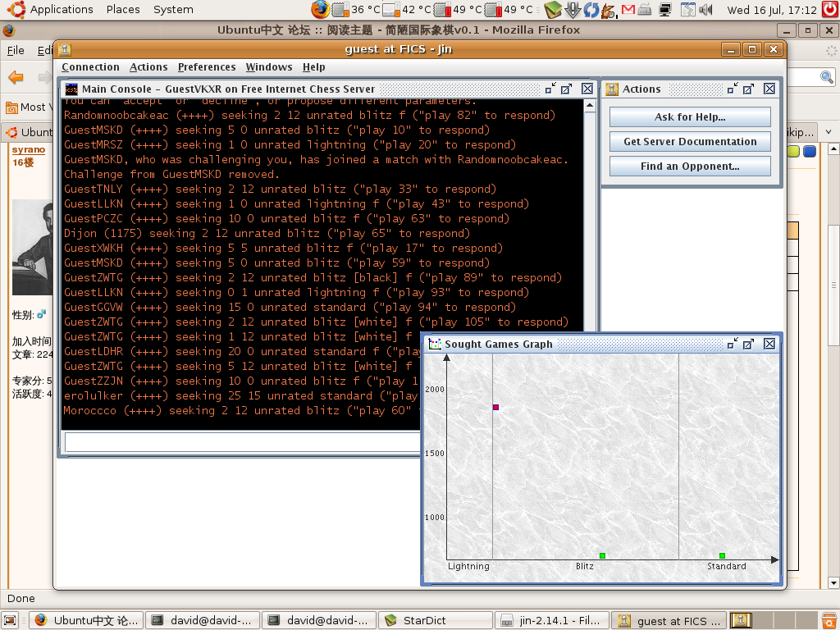This screenshot has width=840, height=630.
Task: Maximize the Actions panel
Action: 748,89
